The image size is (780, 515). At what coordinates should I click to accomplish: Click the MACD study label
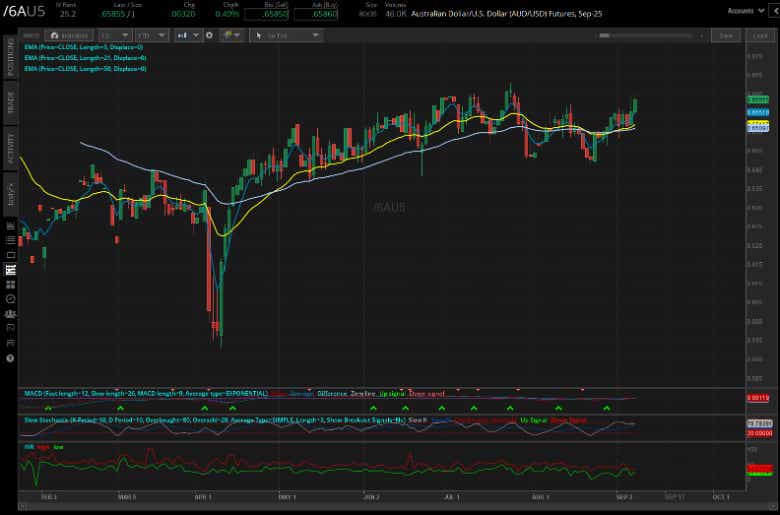146,394
